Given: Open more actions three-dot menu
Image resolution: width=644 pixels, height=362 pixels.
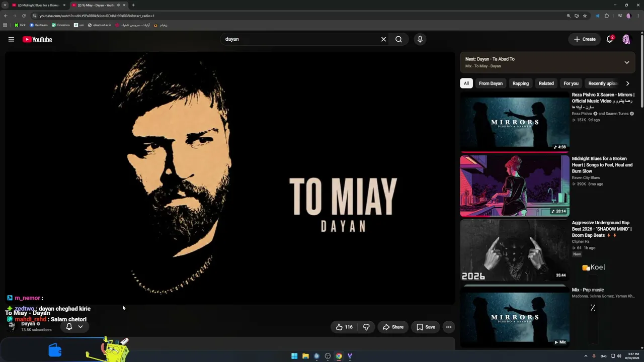Looking at the screenshot, I should pyautogui.click(x=449, y=327).
